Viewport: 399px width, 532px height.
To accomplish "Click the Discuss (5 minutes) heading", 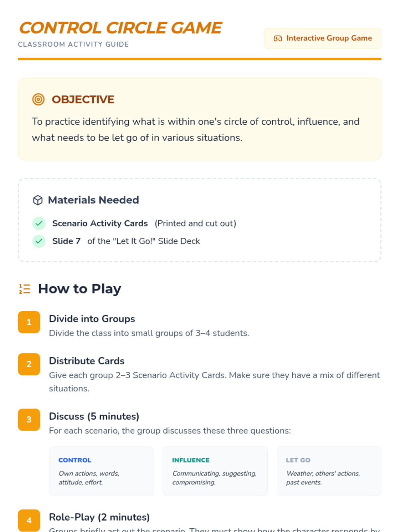I will pos(94,416).
